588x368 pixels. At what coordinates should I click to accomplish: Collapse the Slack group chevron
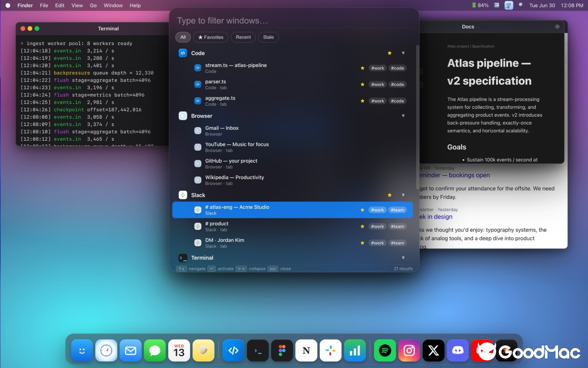pos(403,195)
